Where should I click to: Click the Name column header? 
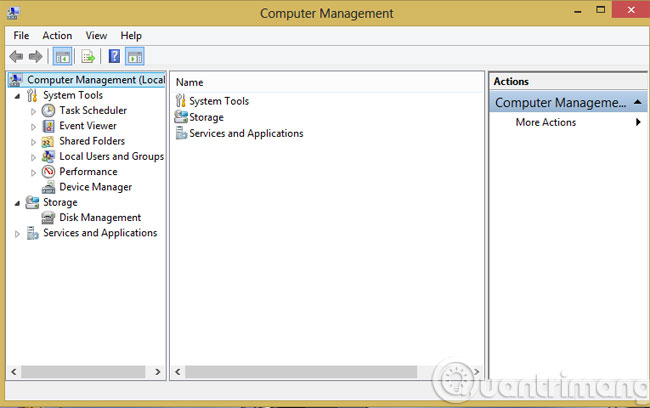189,83
